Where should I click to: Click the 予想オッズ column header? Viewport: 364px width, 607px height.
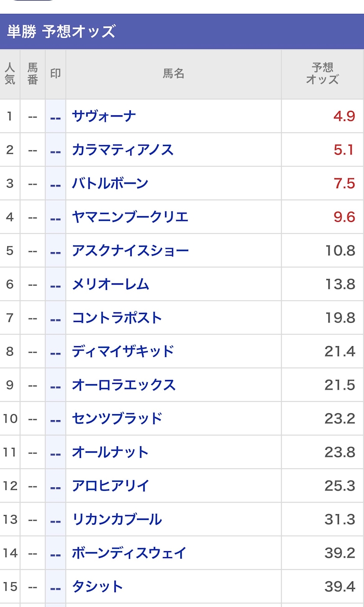pyautogui.click(x=322, y=74)
